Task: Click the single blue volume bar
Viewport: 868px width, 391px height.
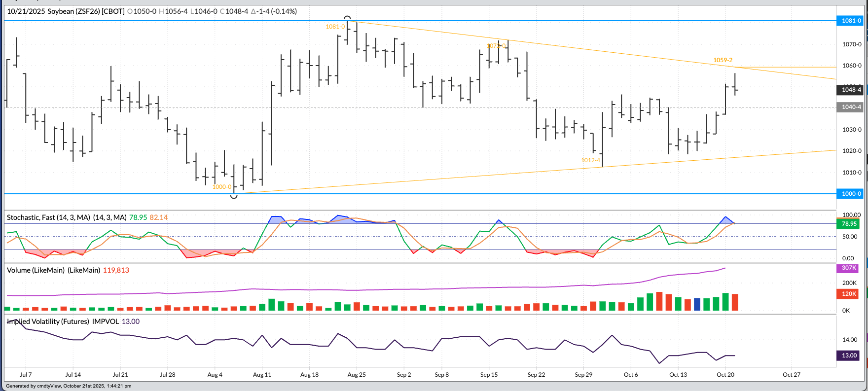Action: (697, 304)
